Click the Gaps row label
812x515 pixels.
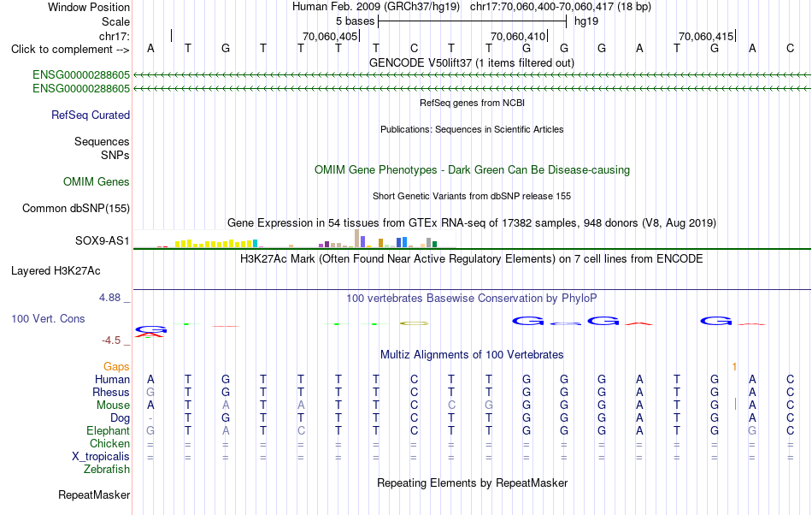(x=116, y=367)
